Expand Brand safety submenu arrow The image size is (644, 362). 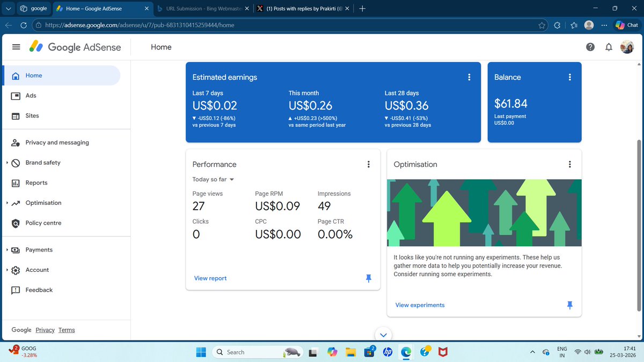6,162
